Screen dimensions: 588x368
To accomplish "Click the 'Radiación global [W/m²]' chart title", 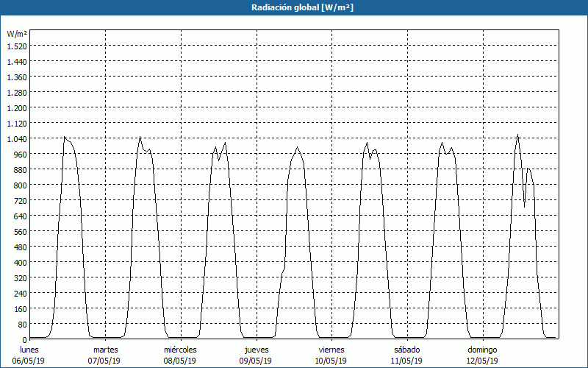I will pyautogui.click(x=302, y=7).
